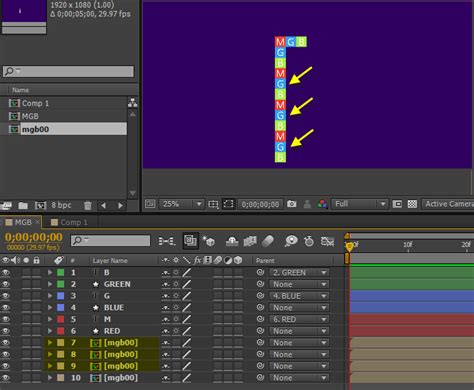Enable Frame Blending for layers icon
The width and height of the screenshot is (474, 390).
250,241
